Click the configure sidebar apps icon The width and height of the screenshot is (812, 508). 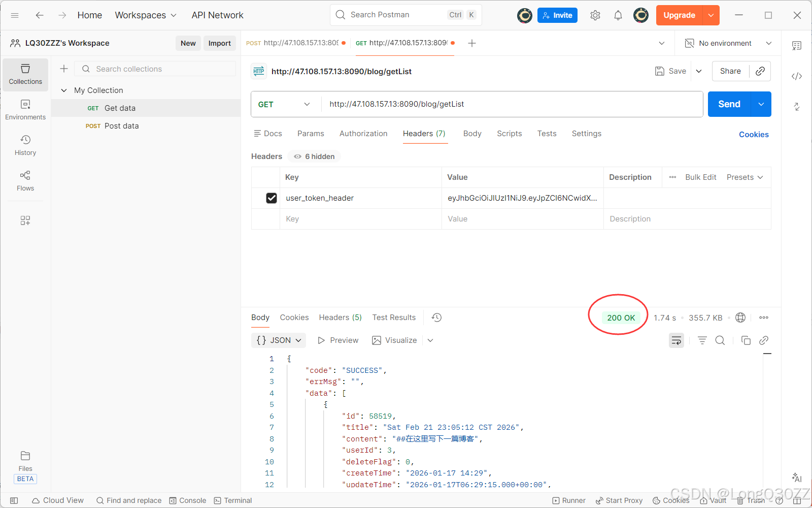click(x=25, y=220)
